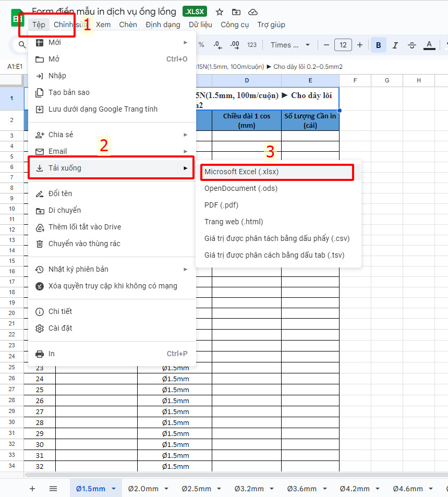Add a new sheet with plus icon
Image resolution: width=448 pixels, height=497 pixels.
pos(32,489)
